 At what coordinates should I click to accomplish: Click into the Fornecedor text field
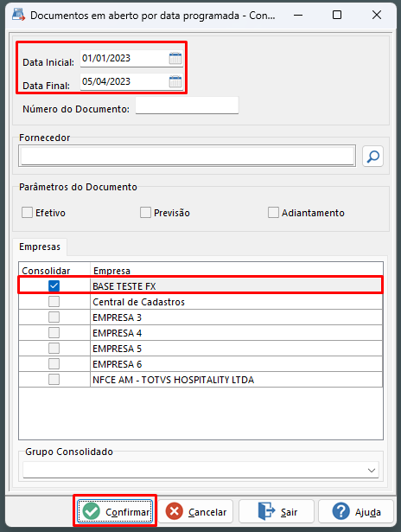click(x=188, y=156)
